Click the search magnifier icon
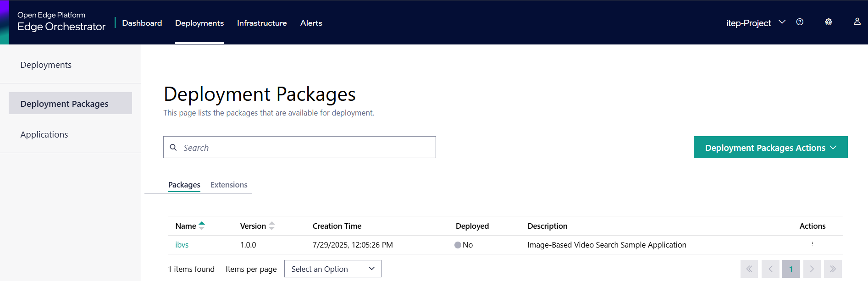 click(173, 147)
